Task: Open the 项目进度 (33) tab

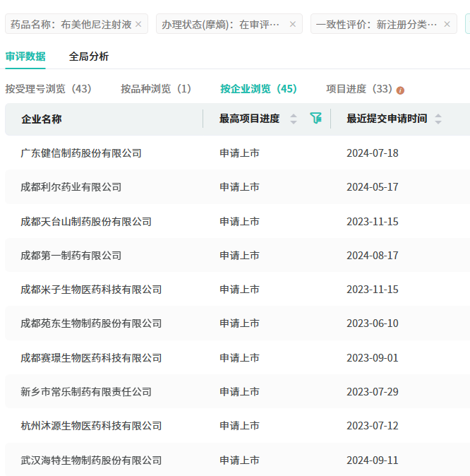Action: 358,89
